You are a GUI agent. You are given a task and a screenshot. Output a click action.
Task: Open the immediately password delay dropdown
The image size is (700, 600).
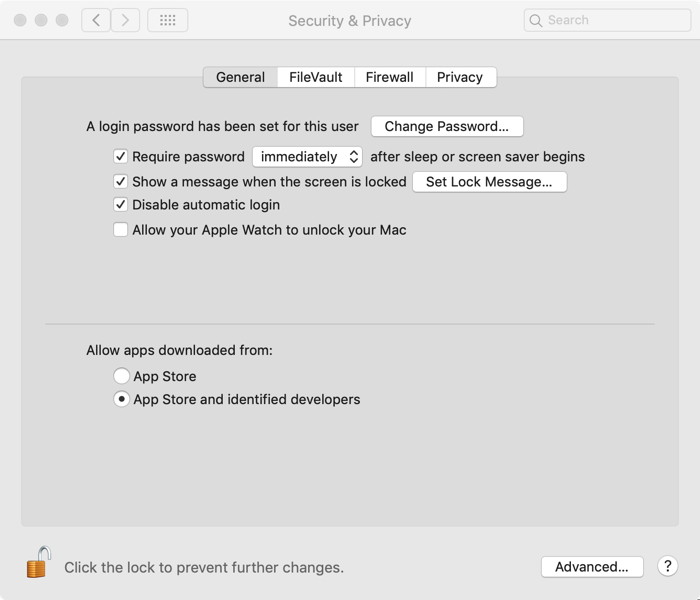pyautogui.click(x=307, y=157)
